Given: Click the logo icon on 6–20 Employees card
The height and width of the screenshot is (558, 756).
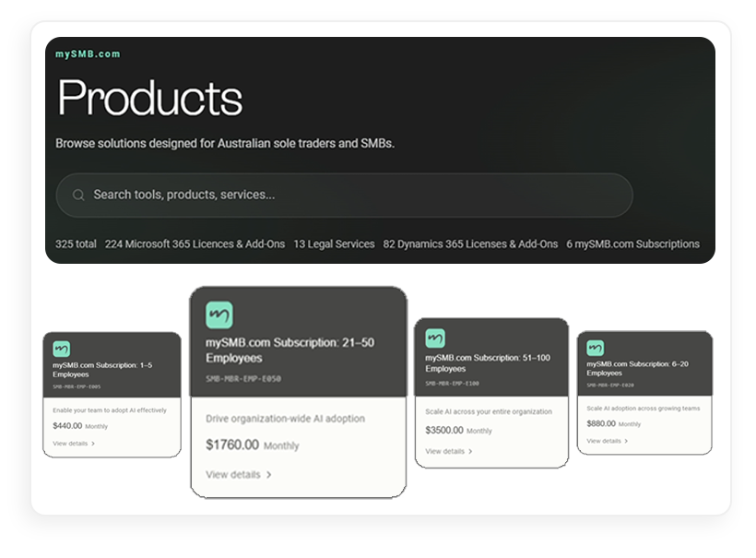Looking at the screenshot, I should pos(595,348).
